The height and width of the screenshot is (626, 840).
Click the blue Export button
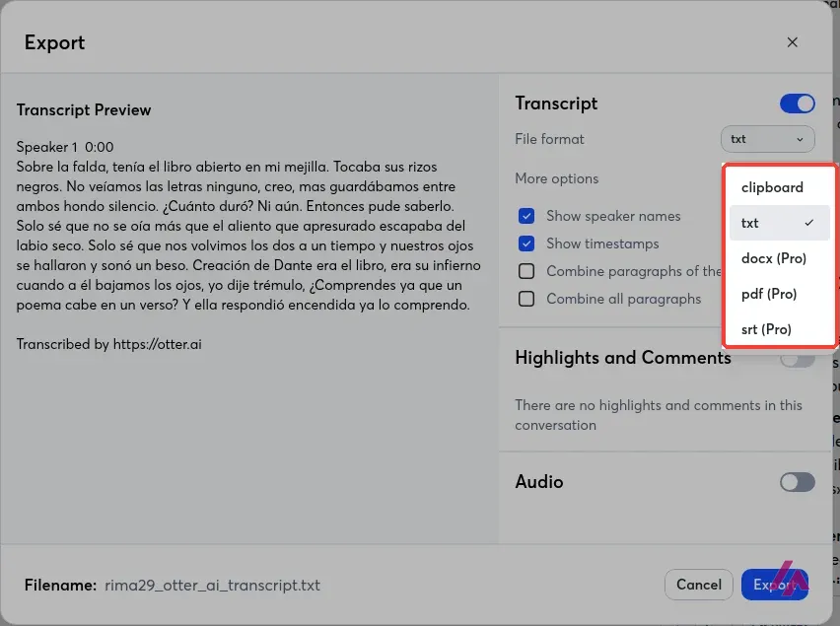tap(775, 585)
